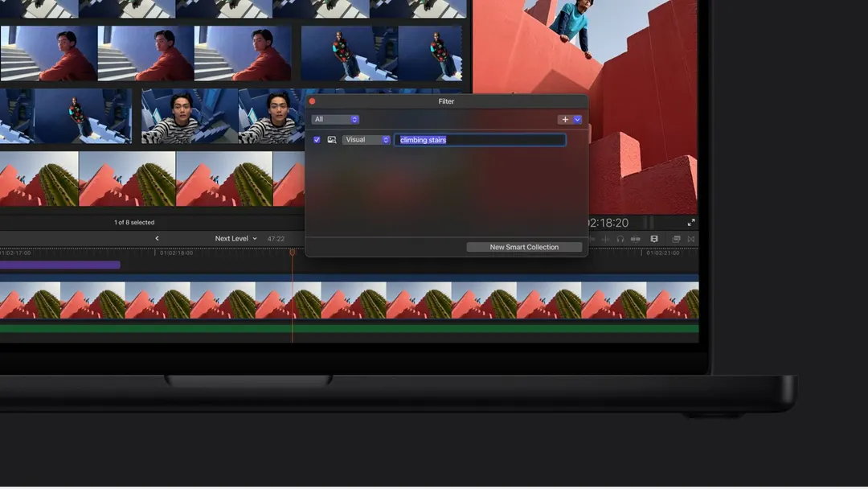Expand the arrow next to the plus button
Screen dimensions: 868x489
[x=577, y=120]
